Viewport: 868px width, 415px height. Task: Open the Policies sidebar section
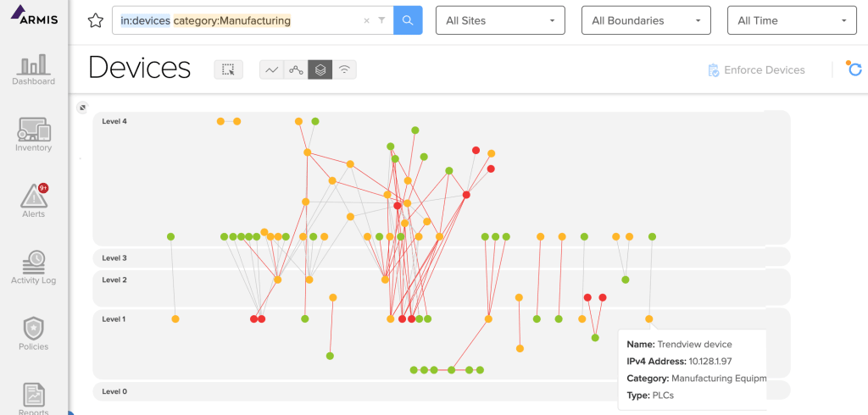click(x=34, y=335)
